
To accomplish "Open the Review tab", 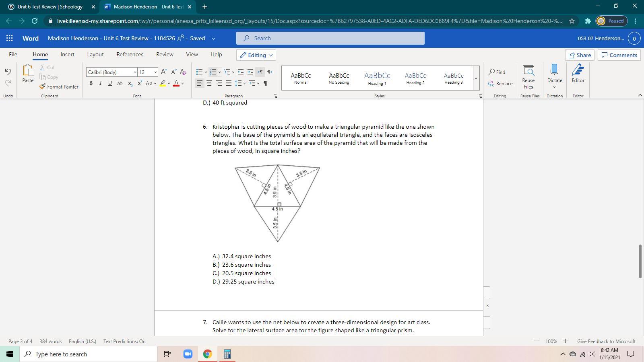I will 165,54.
